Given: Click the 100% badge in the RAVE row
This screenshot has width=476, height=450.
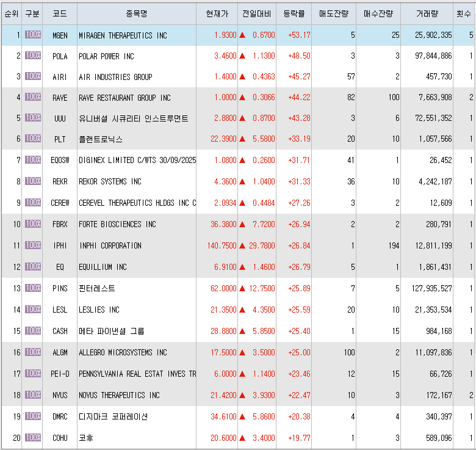Looking at the screenshot, I should [33, 97].
